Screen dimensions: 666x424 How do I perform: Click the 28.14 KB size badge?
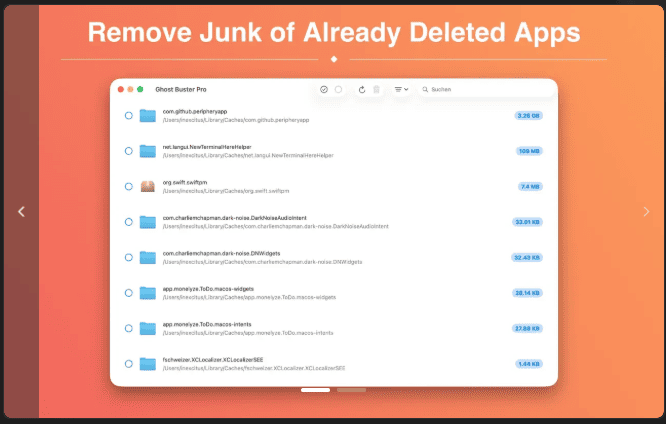pos(527,293)
